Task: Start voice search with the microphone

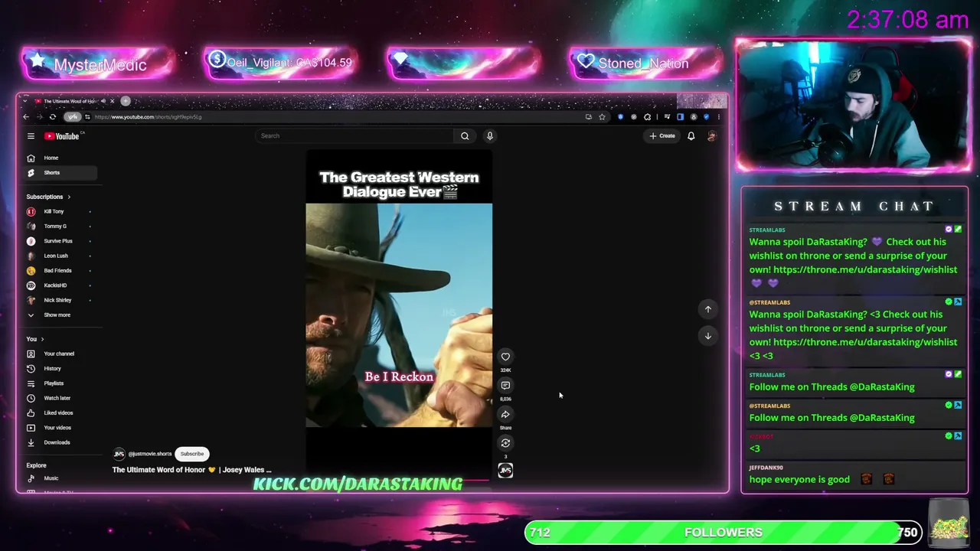Action: [490, 136]
